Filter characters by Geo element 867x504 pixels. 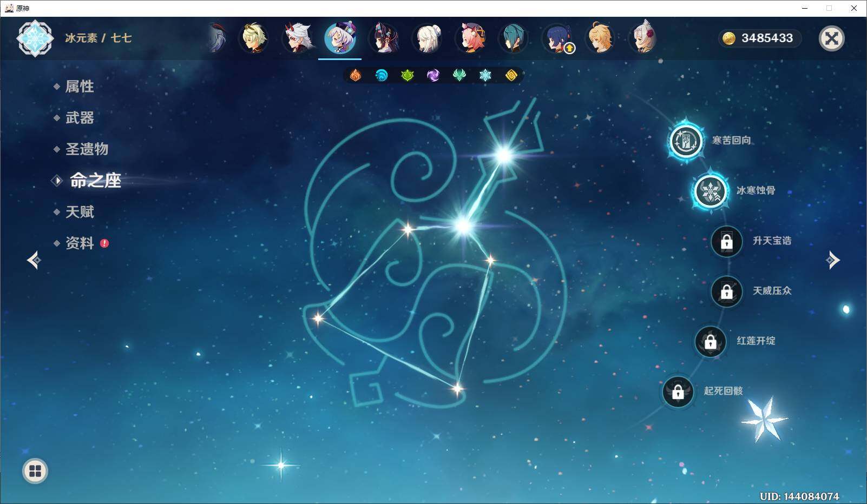[x=511, y=75]
